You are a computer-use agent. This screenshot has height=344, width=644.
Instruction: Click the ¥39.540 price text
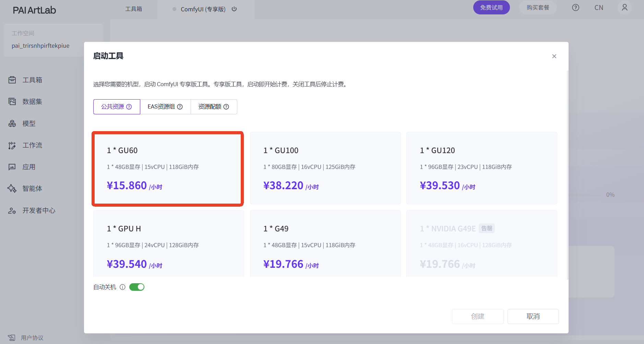point(127,264)
